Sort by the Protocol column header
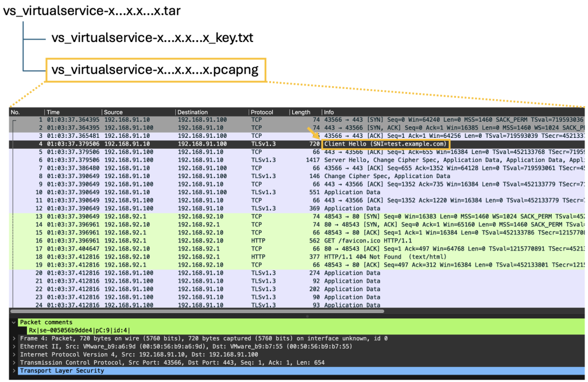The height and width of the screenshot is (382, 588). coord(262,112)
